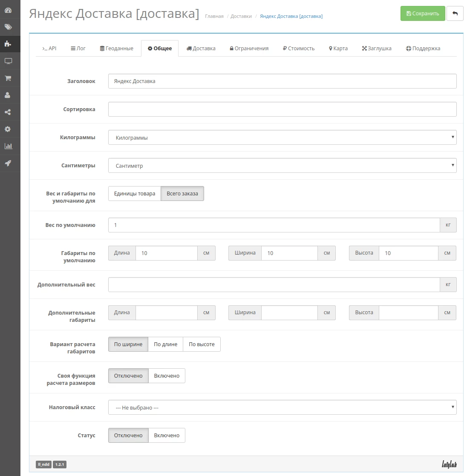Image resolution: width=467 pixels, height=476 pixels.
Task: Switch to the Лог tab
Action: click(x=78, y=48)
